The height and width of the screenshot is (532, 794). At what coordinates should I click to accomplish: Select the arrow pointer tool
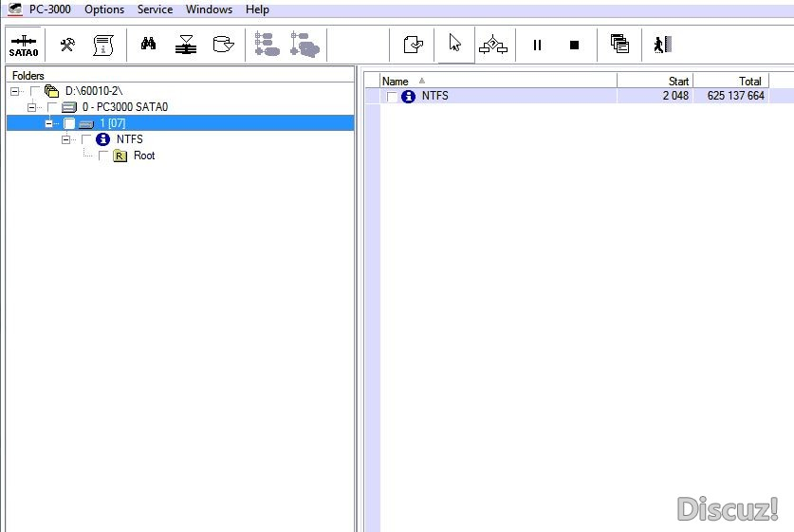click(x=454, y=44)
